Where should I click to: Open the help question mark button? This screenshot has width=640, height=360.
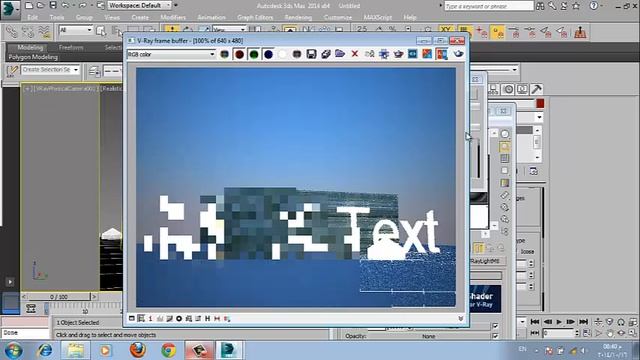tap(593, 6)
